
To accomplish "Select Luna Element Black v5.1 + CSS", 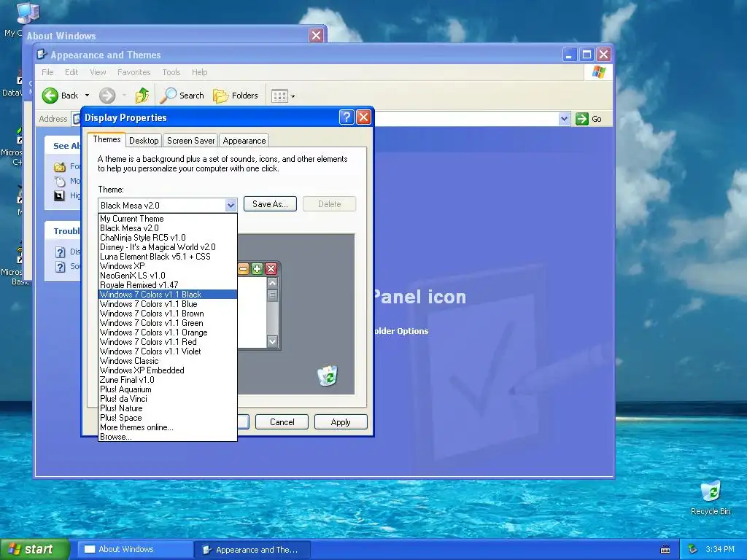I will tap(167, 257).
